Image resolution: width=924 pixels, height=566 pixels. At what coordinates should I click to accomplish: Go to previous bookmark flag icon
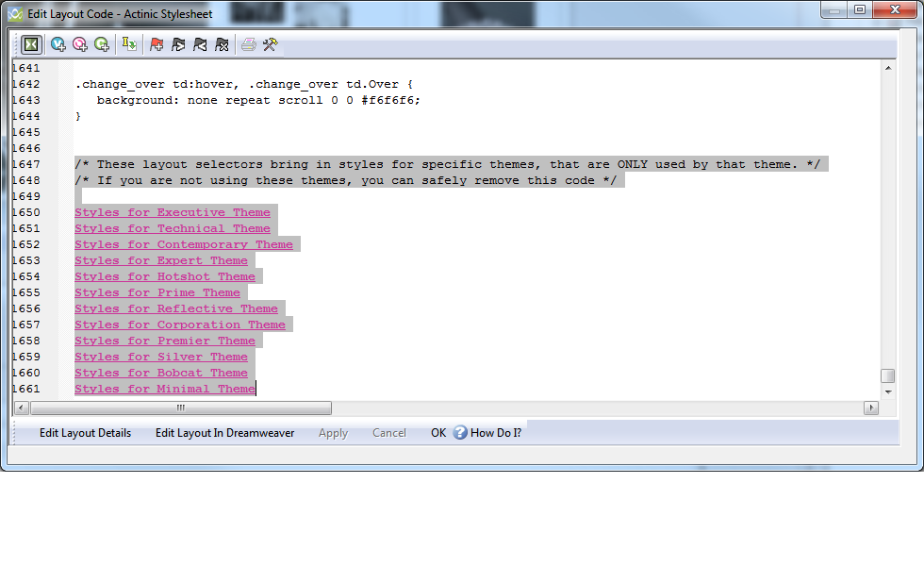point(200,44)
